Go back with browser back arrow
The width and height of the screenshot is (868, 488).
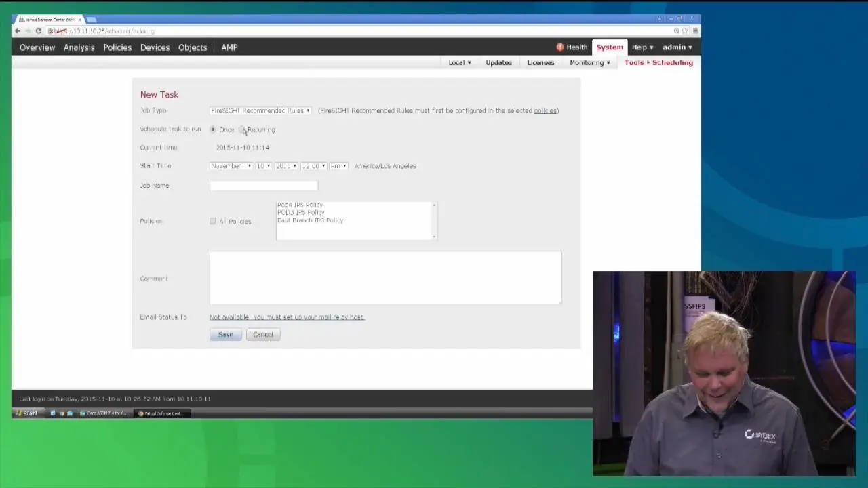[18, 31]
